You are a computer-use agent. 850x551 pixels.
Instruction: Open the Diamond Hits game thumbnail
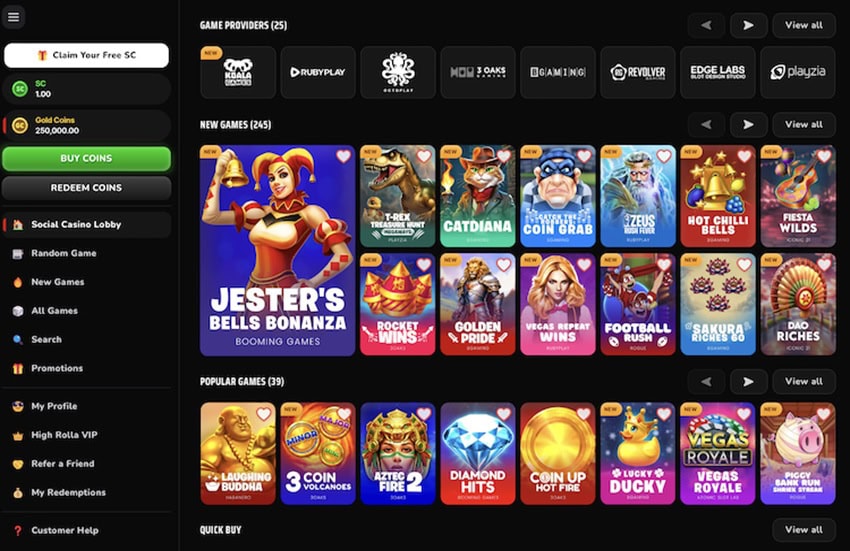click(478, 453)
